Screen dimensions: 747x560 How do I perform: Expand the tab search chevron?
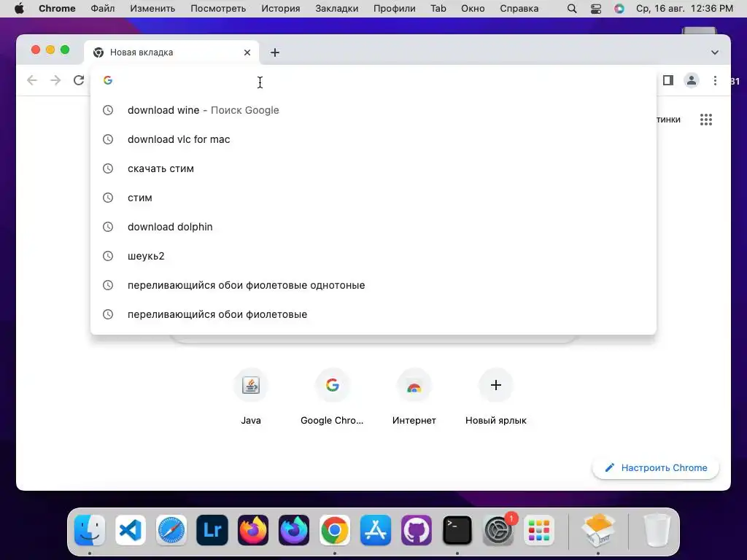pos(715,52)
